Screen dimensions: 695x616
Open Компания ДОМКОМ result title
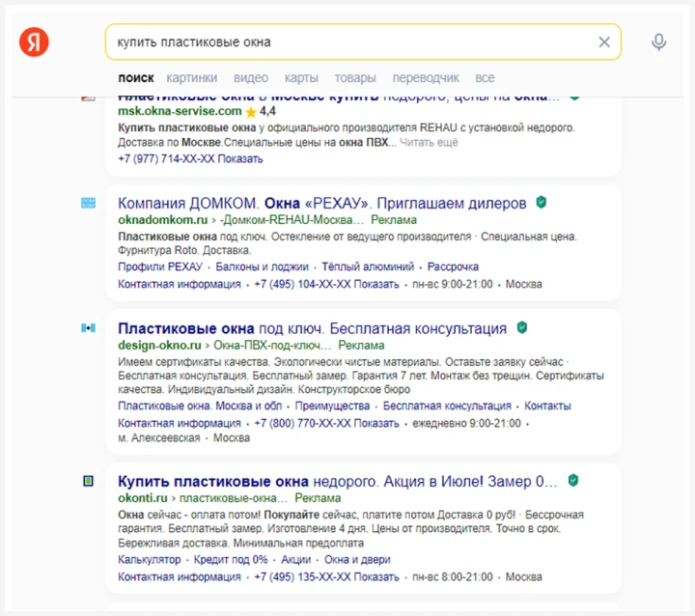tap(321, 204)
